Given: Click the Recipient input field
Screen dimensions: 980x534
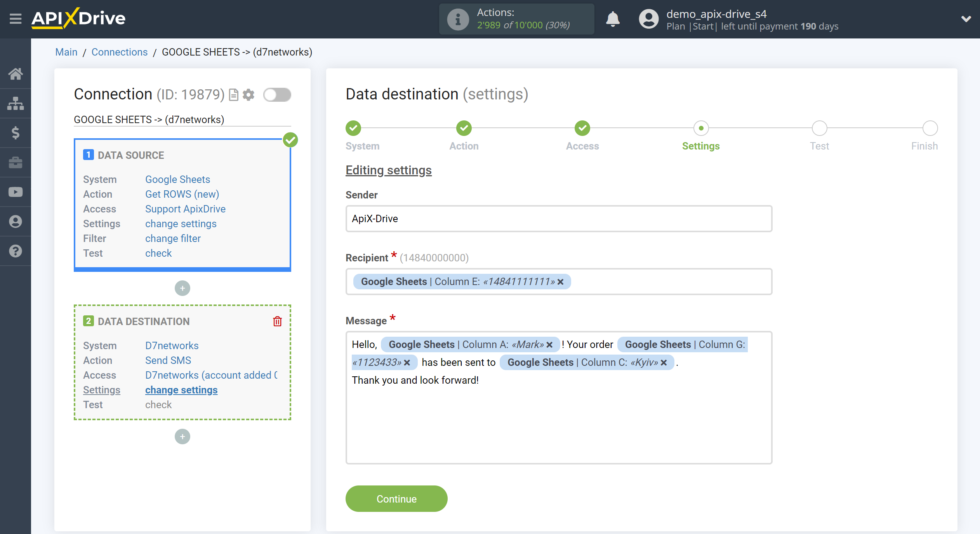Looking at the screenshot, I should tap(559, 282).
